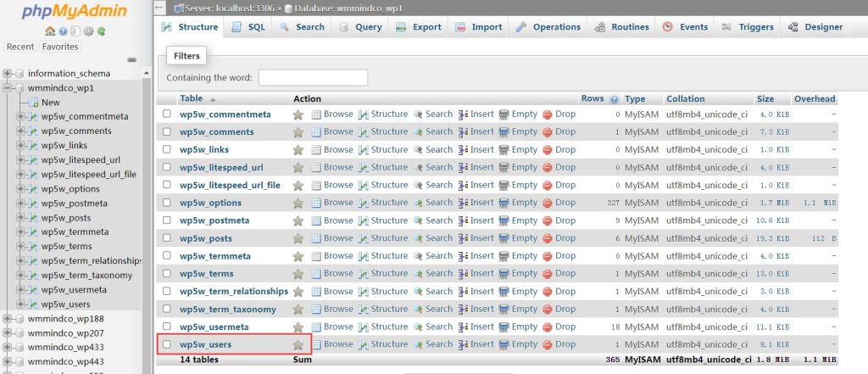Star the wp5w_options table as favorite
Image resolution: width=868 pixels, height=374 pixels.
point(298,204)
